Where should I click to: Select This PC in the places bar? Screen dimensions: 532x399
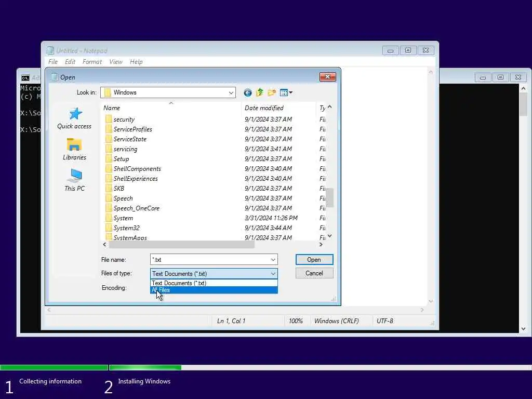(x=74, y=180)
